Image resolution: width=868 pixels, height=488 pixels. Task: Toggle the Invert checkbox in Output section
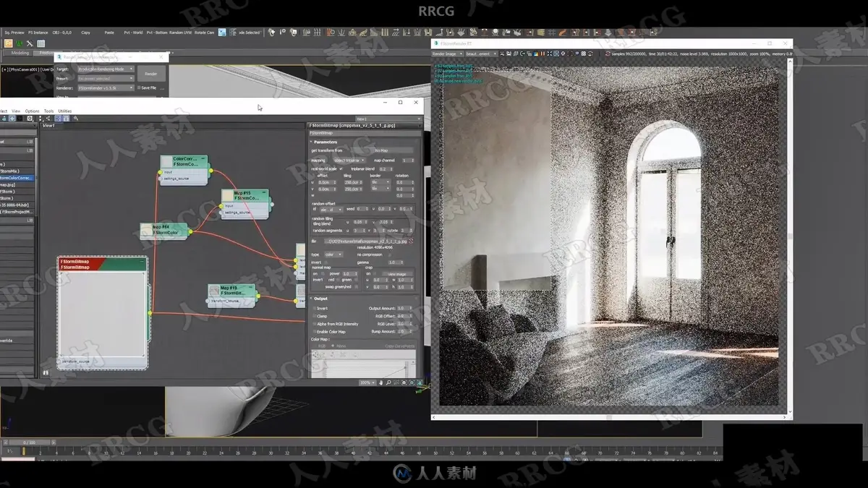point(315,308)
